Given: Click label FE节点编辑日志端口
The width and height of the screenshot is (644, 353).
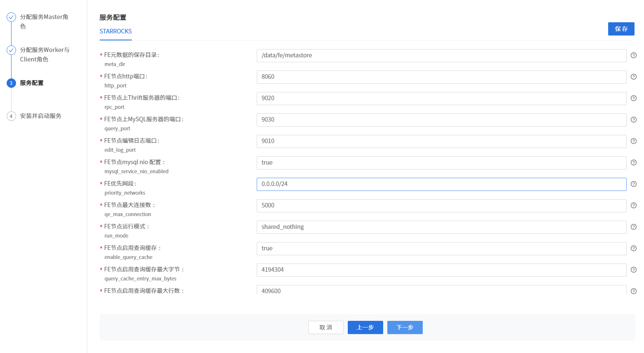Looking at the screenshot, I should pyautogui.click(x=131, y=141).
